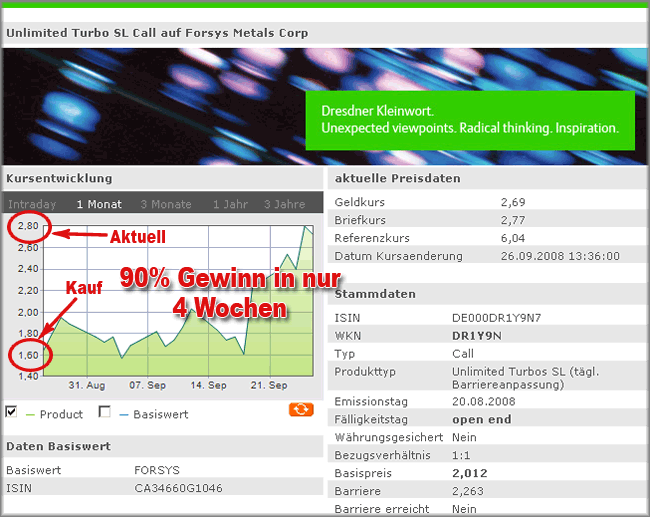The image size is (650, 517).
Task: Click the WKN value DR1Y9N
Action: point(477,336)
